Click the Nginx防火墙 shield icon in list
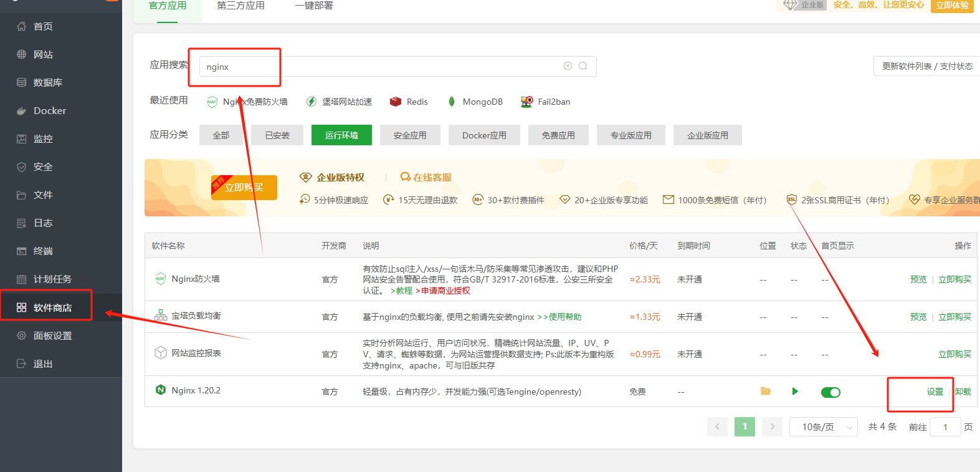The image size is (980, 472). 161,279
